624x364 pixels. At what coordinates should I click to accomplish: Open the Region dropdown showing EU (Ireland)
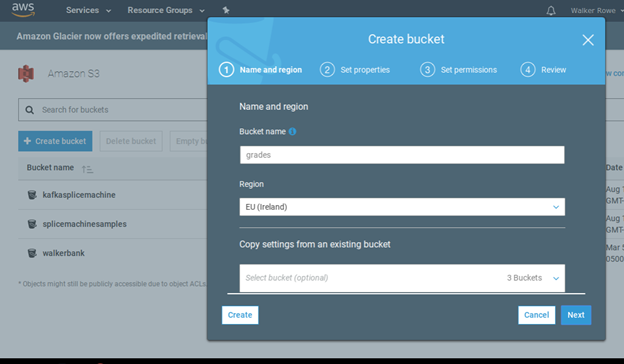(x=402, y=207)
